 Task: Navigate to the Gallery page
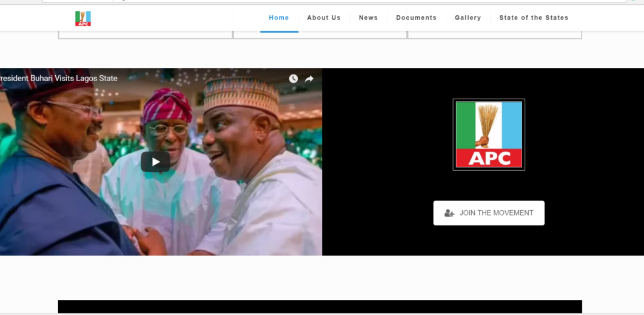coord(468,18)
